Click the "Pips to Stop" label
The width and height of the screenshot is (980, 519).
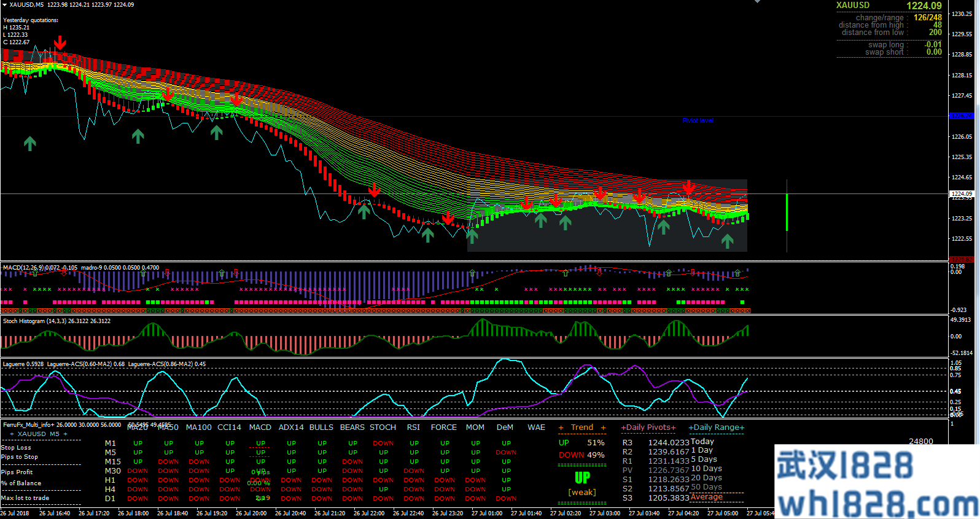click(x=20, y=457)
